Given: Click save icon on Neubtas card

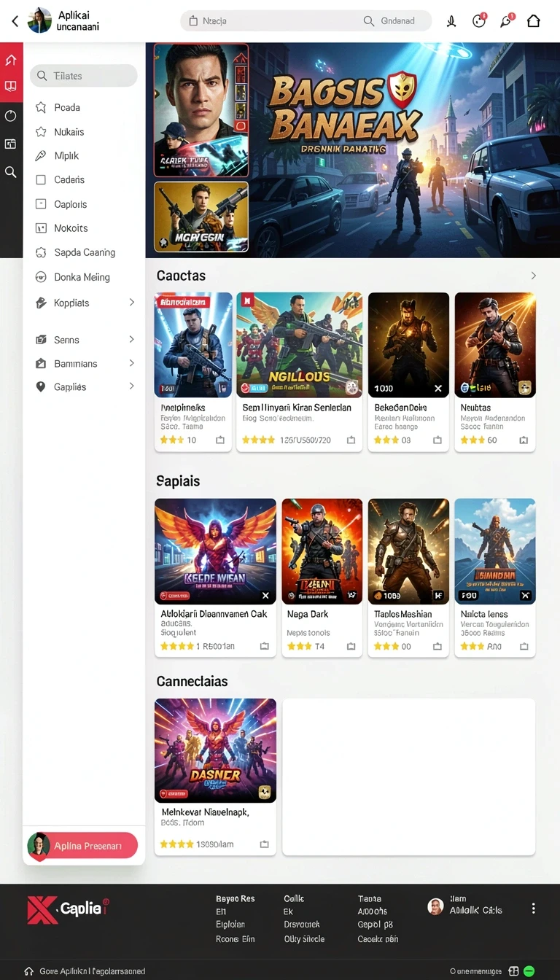Looking at the screenshot, I should click(x=524, y=440).
